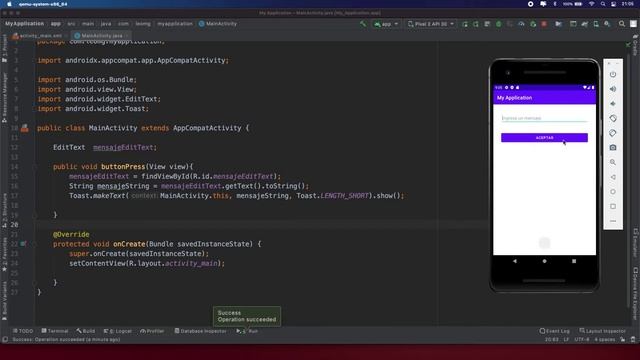The image size is (640, 360).
Task: Click the emulator More options ellipsis button
Action: [x=613, y=221]
